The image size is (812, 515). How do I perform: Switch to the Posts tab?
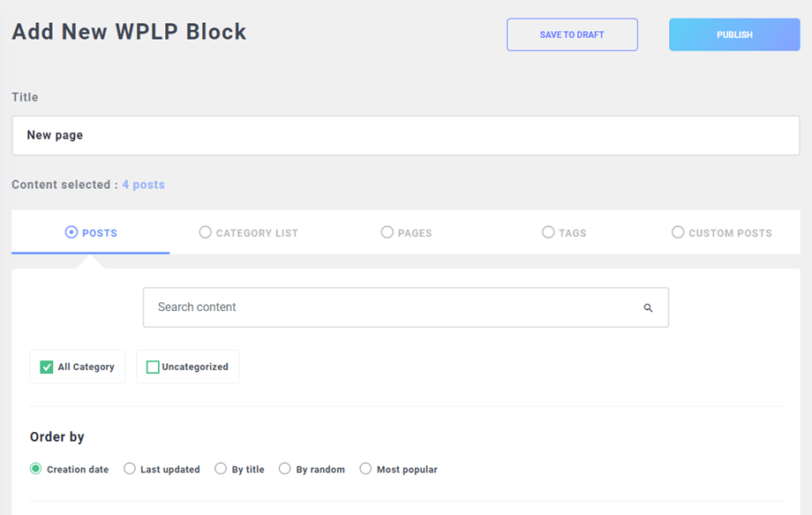tap(91, 233)
